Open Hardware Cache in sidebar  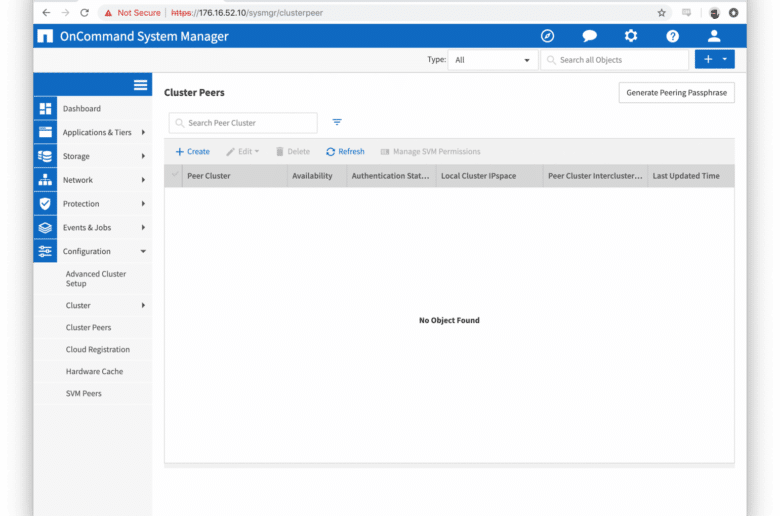click(94, 371)
